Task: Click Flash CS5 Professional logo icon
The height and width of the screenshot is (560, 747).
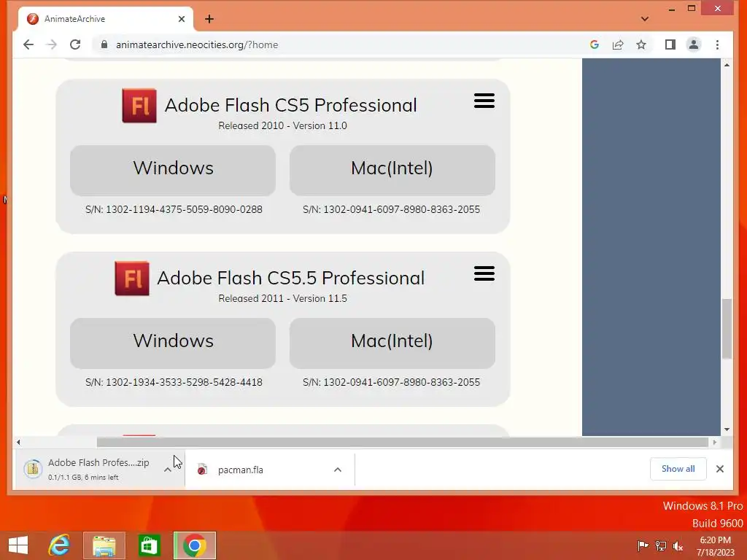Action: pyautogui.click(x=139, y=106)
